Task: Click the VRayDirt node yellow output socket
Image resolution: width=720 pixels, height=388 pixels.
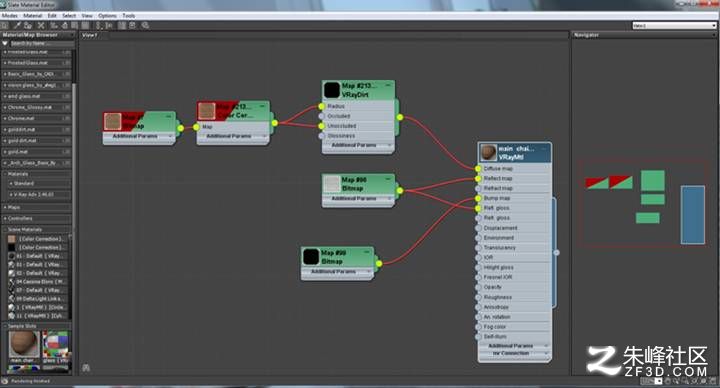Action: 400,118
